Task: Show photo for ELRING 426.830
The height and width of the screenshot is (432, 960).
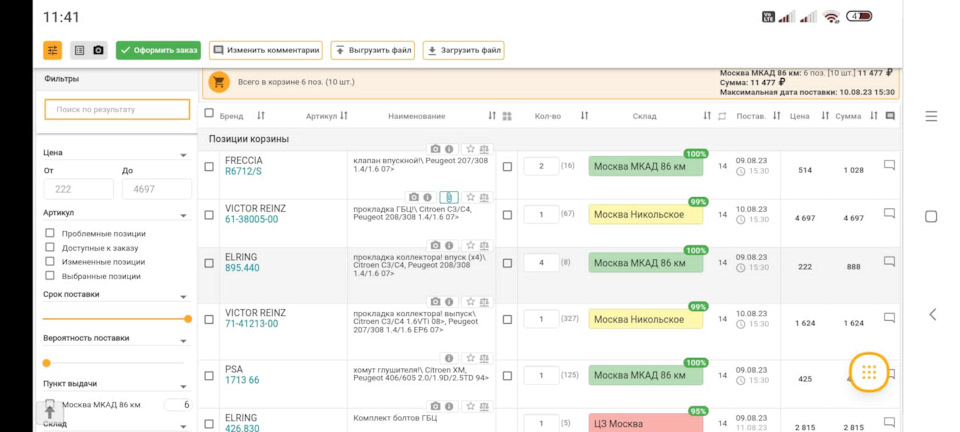Action: pyautogui.click(x=435, y=406)
